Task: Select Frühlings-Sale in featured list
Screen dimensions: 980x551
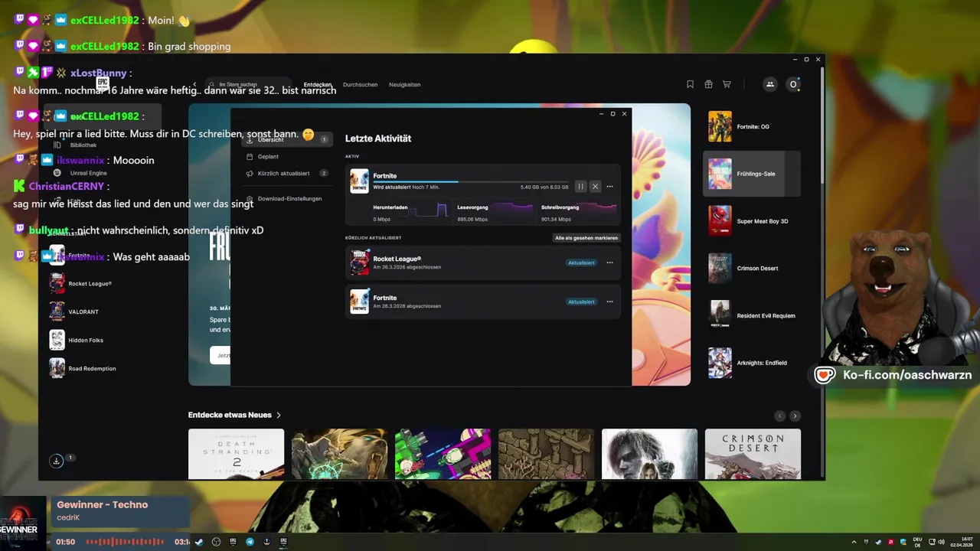Action: click(x=751, y=174)
